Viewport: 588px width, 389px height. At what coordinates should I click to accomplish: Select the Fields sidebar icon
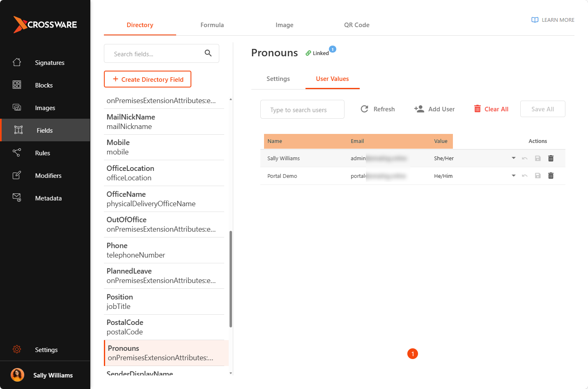click(x=18, y=130)
